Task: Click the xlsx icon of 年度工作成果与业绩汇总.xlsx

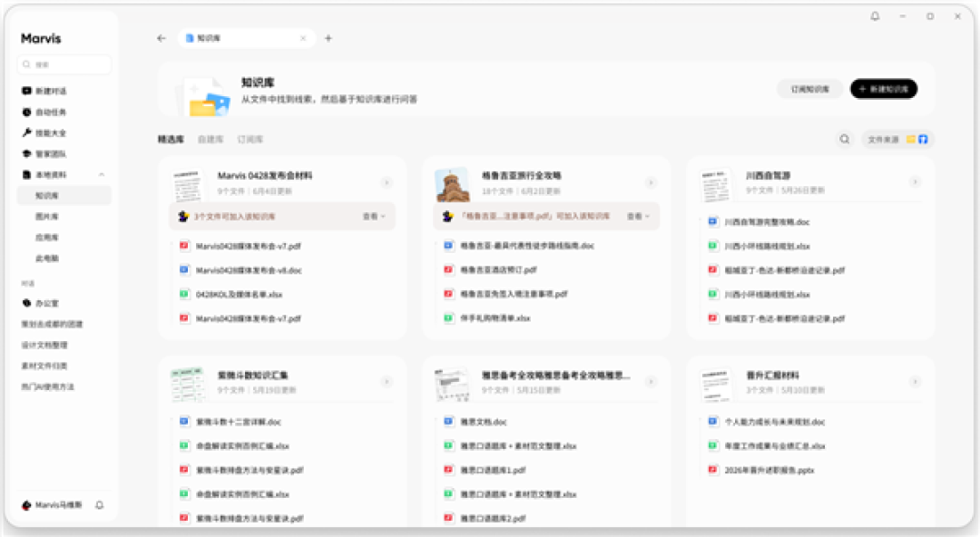Action: tap(712, 445)
